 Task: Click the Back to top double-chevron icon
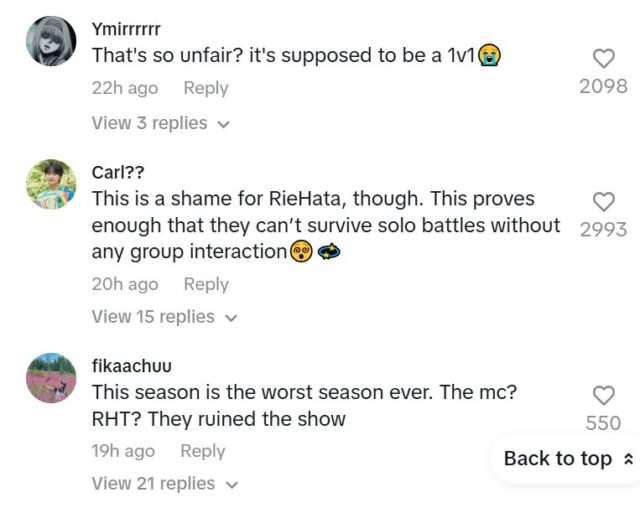click(627, 459)
